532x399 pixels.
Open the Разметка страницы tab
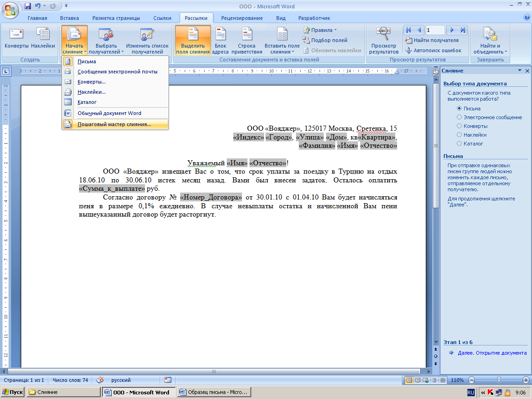[x=116, y=18]
